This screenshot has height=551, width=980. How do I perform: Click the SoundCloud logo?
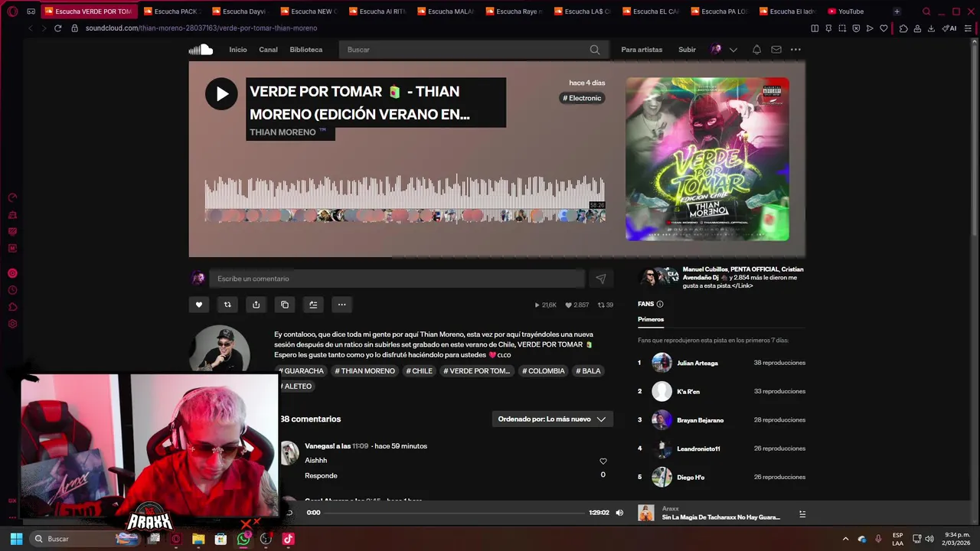[201, 50]
